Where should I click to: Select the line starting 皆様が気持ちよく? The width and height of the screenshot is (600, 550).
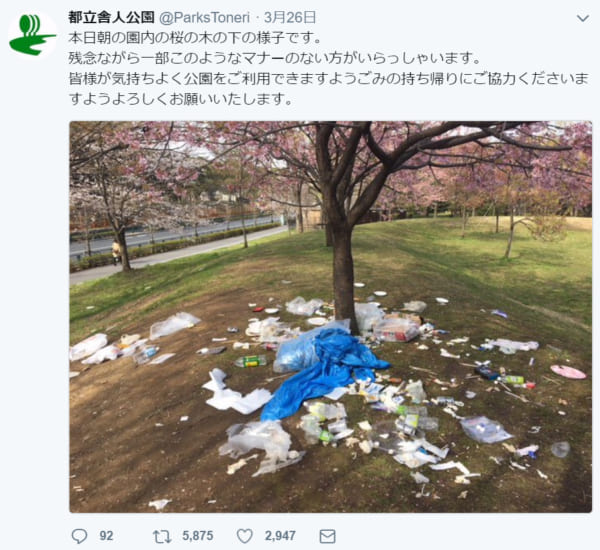tap(329, 78)
